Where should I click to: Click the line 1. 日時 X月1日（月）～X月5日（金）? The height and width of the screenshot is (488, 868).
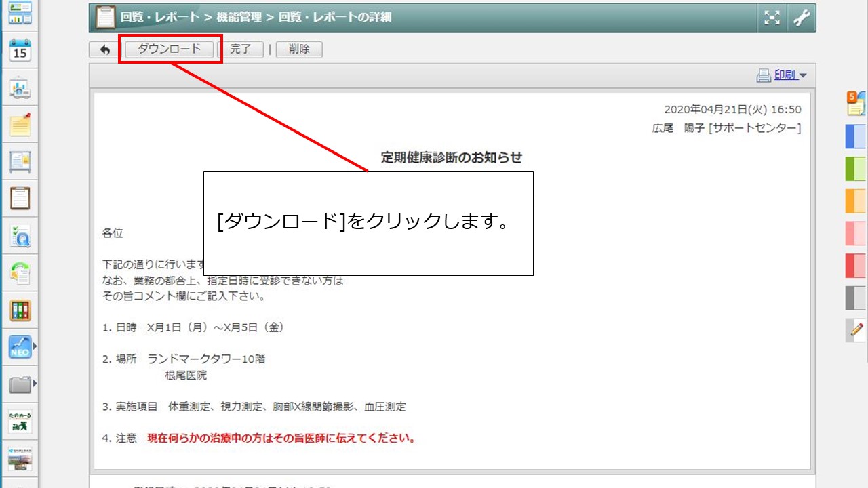[193, 327]
